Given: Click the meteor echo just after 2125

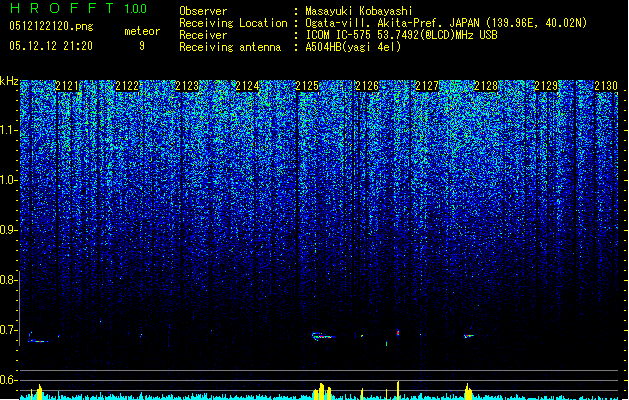Looking at the screenshot, I should point(323,336).
